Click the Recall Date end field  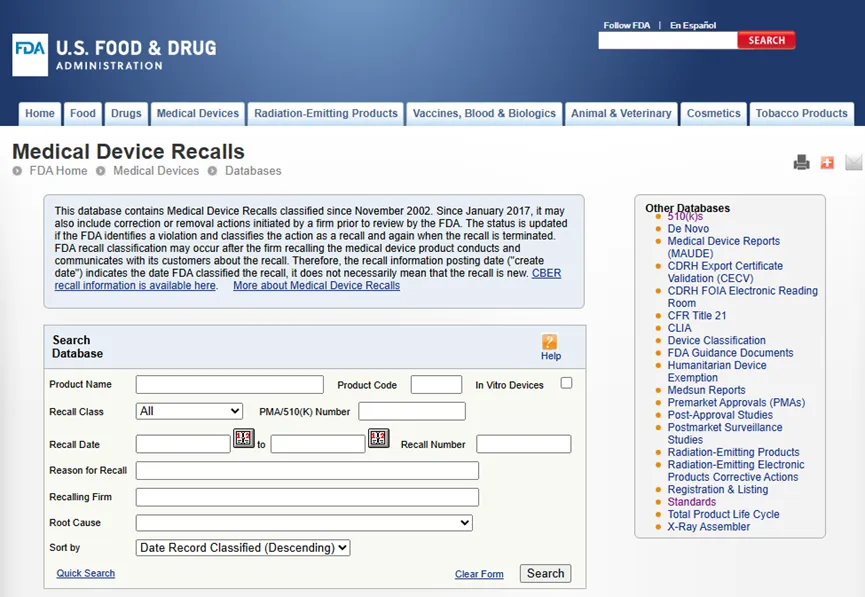[x=318, y=444]
